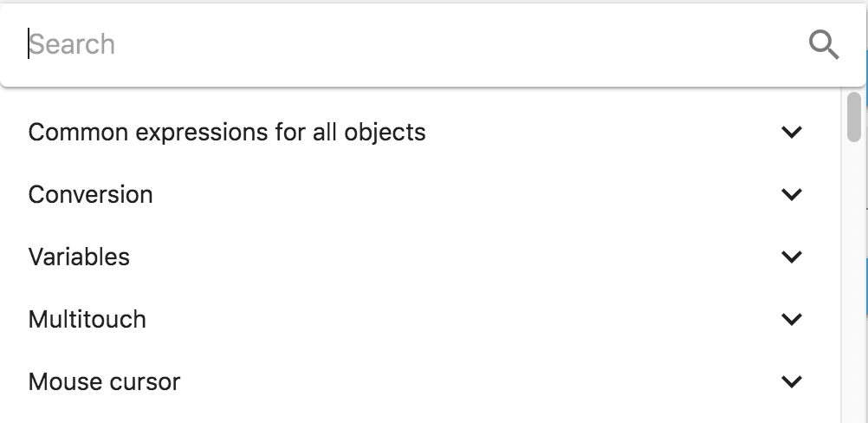Reveal Conversion expressions with its down arrow
This screenshot has height=423, width=868.
pos(791,195)
